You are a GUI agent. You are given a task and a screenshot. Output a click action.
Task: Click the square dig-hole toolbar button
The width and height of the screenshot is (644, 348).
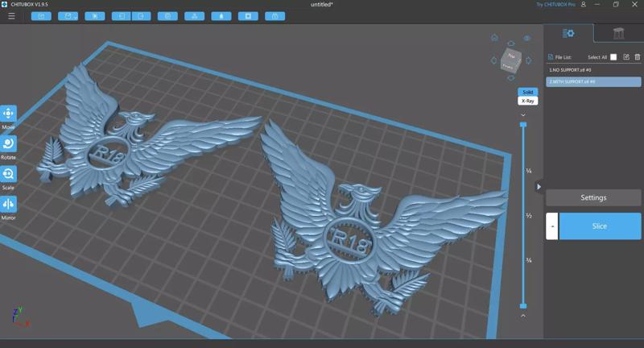(x=248, y=16)
